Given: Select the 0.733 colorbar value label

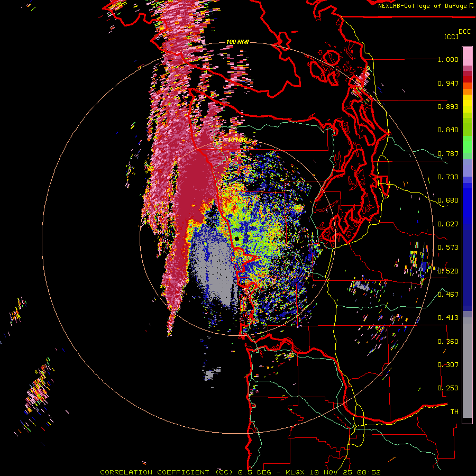Looking at the screenshot, I should click(x=448, y=177).
